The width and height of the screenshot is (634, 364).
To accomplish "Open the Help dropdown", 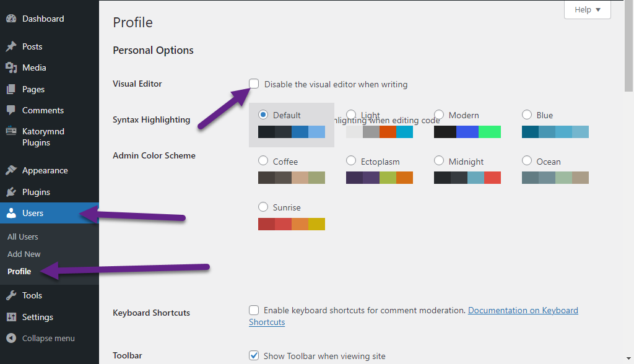I will (x=586, y=9).
